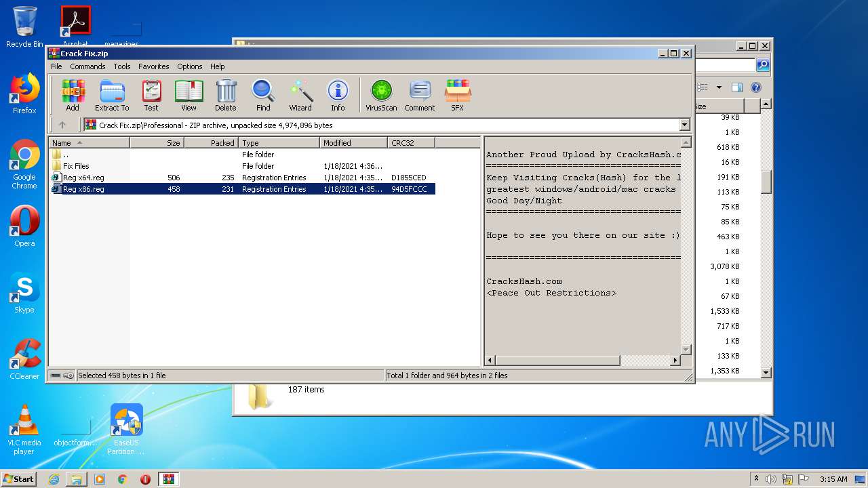The height and width of the screenshot is (488, 868).
Task: Open Windows Explorer taskbar icon
Action: [x=77, y=479]
